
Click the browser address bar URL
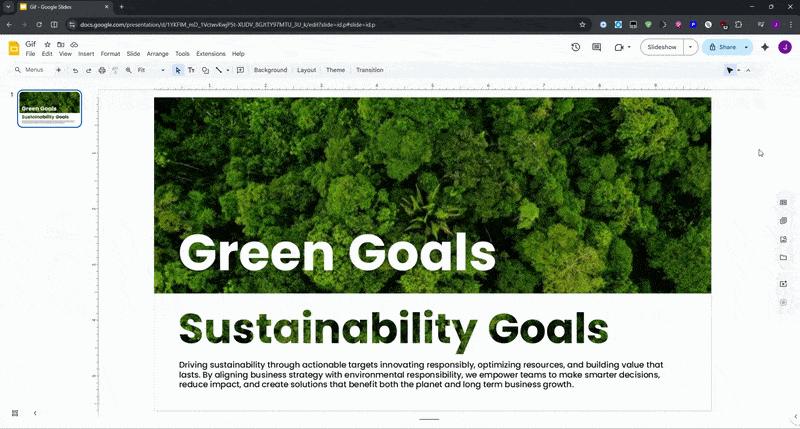(x=228, y=24)
